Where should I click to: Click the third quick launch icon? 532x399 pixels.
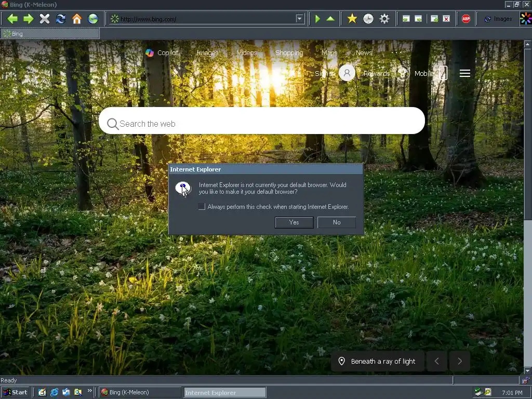pyautogui.click(x=66, y=392)
